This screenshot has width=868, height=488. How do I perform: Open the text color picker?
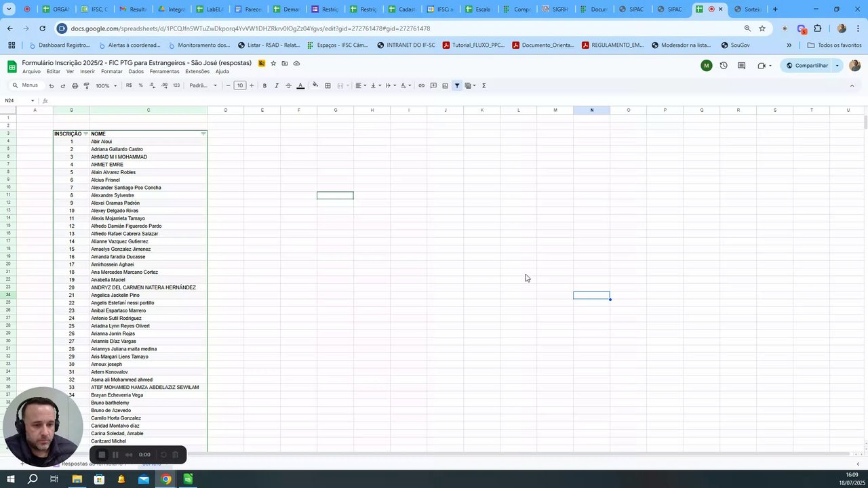point(300,85)
